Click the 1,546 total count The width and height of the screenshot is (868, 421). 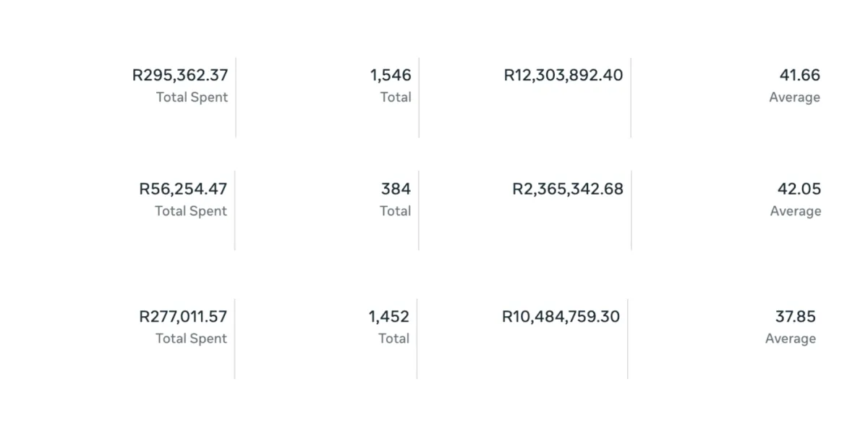tap(391, 75)
